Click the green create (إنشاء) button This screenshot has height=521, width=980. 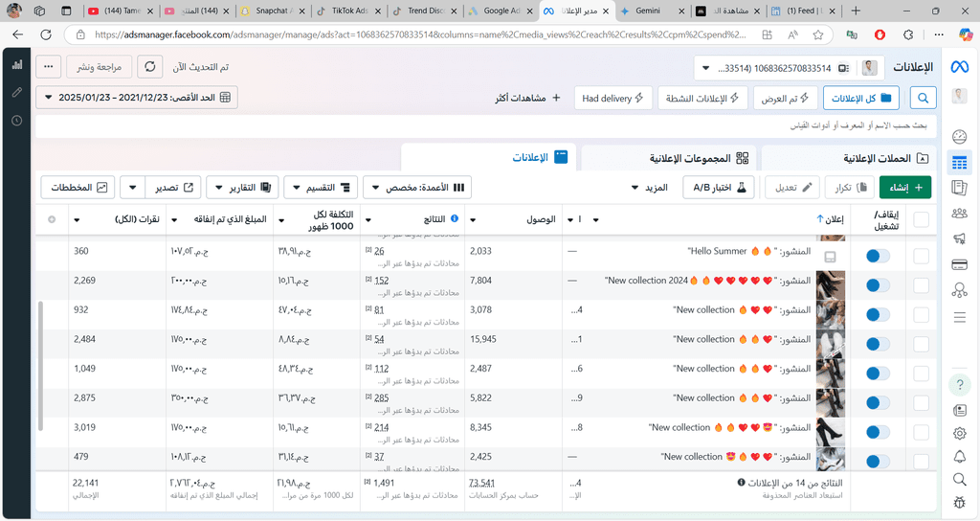pos(905,187)
